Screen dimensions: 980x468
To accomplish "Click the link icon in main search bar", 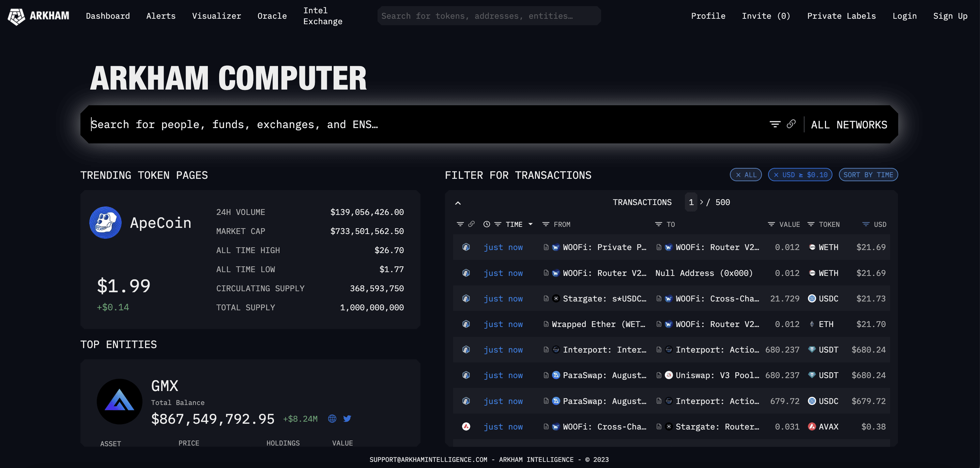I will 791,124.
